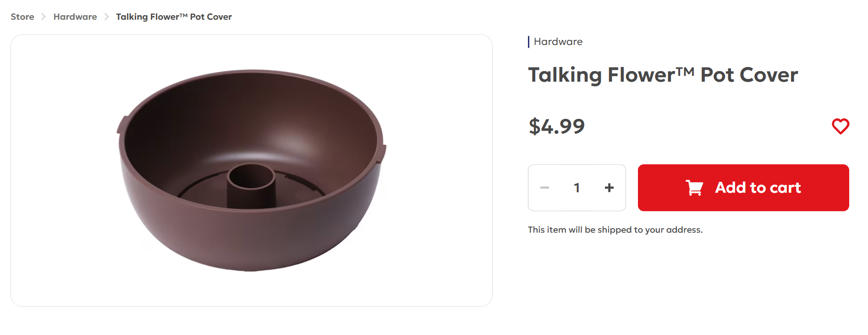Click the chevron after Store breadcrumb

point(44,17)
